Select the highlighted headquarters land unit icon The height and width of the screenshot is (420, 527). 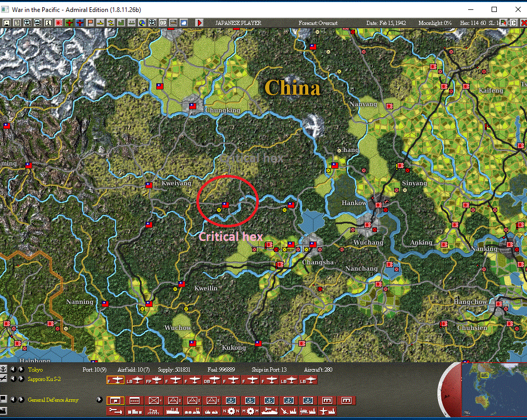point(115,401)
